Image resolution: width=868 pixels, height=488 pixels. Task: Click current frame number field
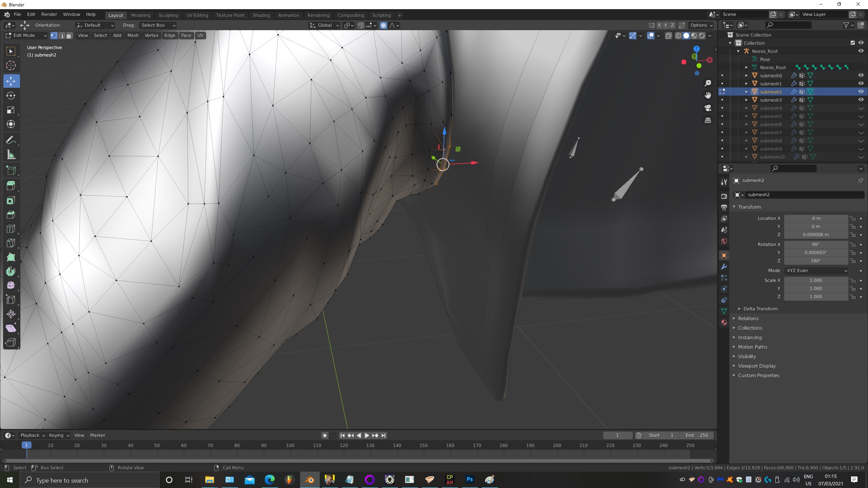(x=617, y=435)
